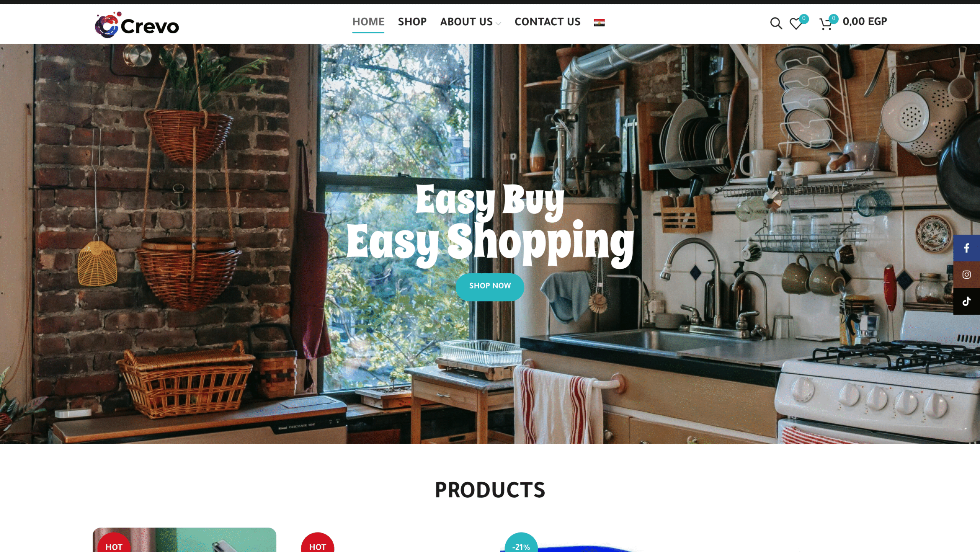Click the cart count badge
Image resolution: width=980 pixels, height=552 pixels.
click(x=833, y=18)
